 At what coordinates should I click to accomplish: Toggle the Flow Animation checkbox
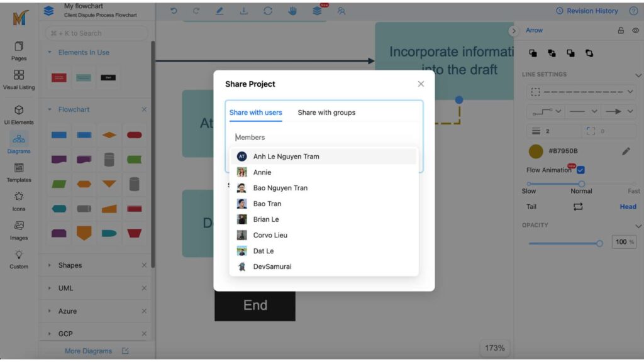[580, 170]
